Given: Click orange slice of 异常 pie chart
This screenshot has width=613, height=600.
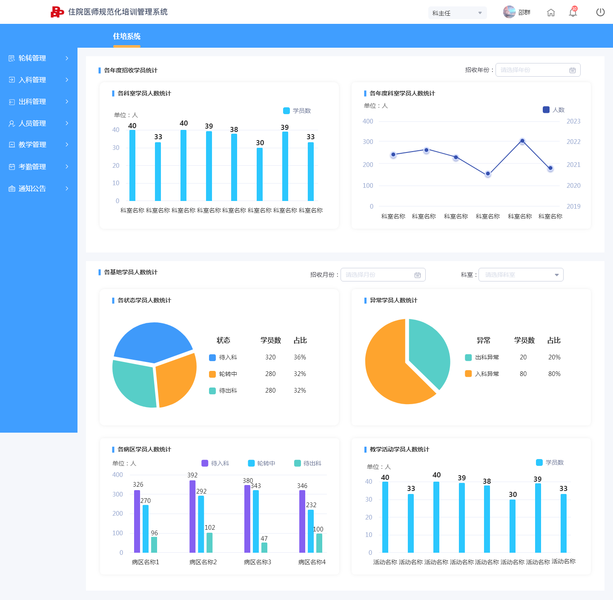Looking at the screenshot, I should pos(389,371).
